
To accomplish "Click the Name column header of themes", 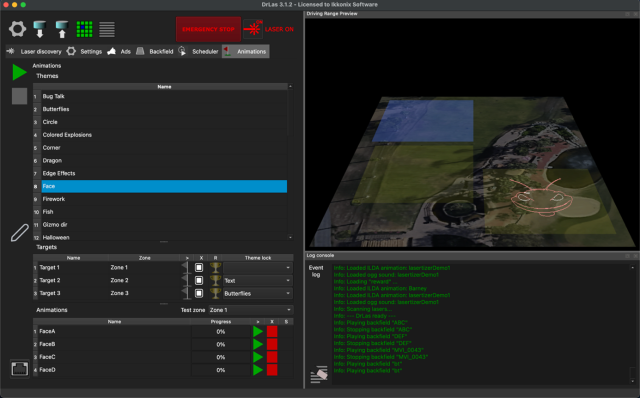I will tap(164, 87).
